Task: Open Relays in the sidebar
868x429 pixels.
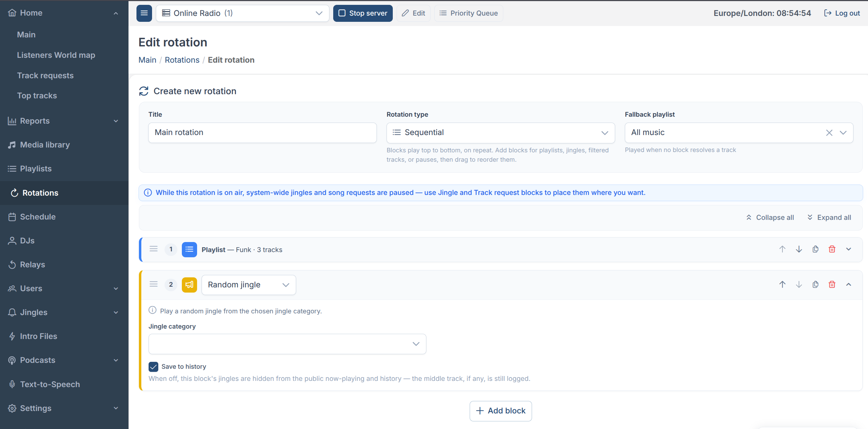Action: [x=33, y=265]
